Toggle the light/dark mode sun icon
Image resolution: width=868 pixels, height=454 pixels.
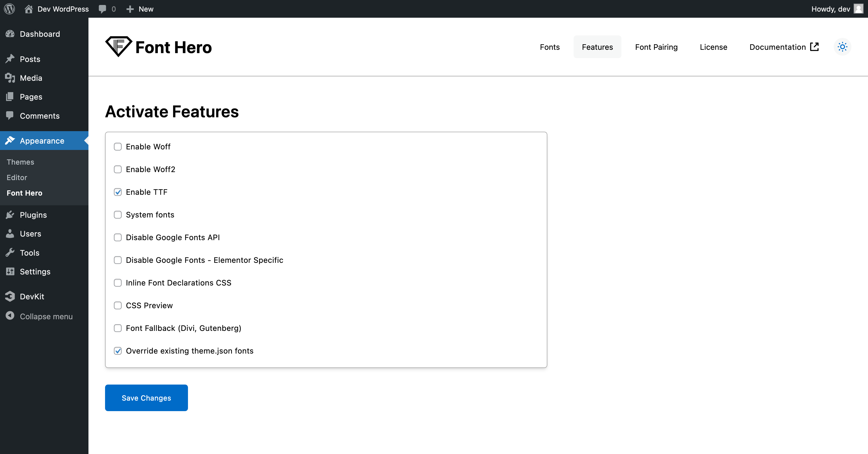(842, 47)
